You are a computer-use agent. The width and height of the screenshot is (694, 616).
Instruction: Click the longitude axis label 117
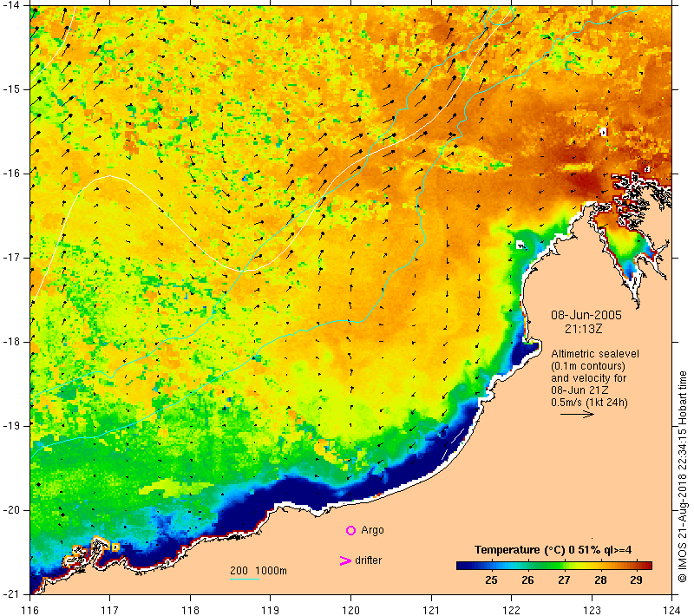tap(110, 610)
